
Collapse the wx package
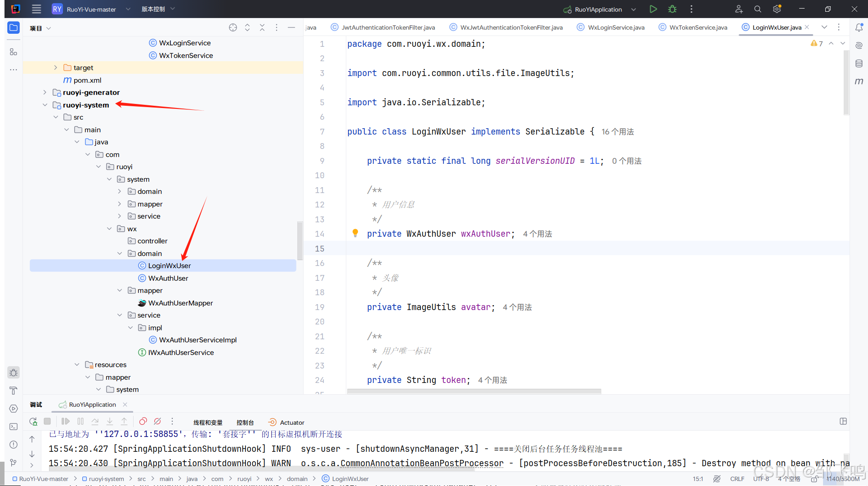click(x=109, y=229)
